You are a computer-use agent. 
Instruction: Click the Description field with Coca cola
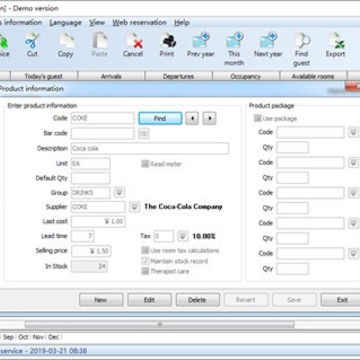point(150,148)
